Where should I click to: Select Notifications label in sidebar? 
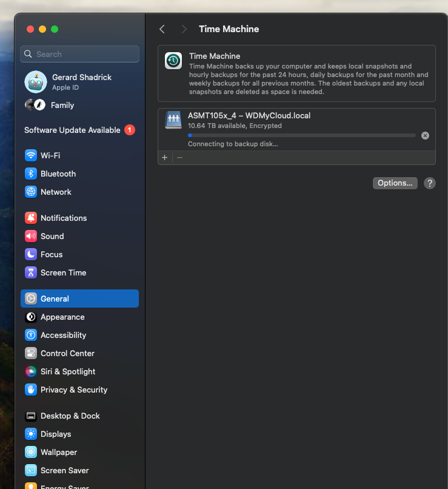64,218
